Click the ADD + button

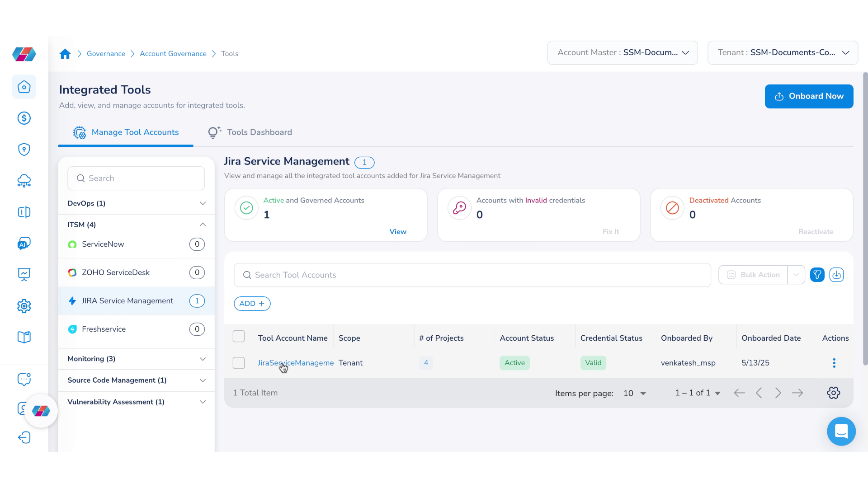point(252,304)
